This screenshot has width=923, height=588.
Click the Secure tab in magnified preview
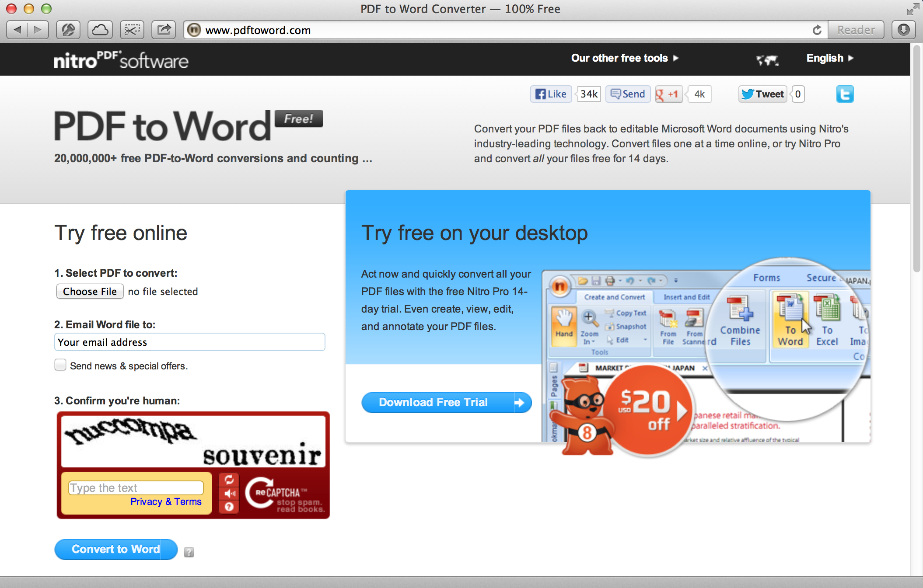click(821, 278)
